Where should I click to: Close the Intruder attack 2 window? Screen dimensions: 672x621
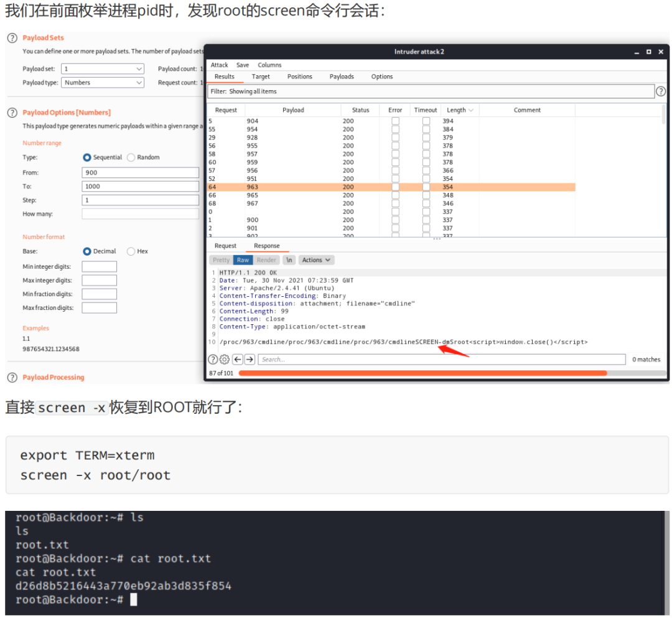coord(661,52)
